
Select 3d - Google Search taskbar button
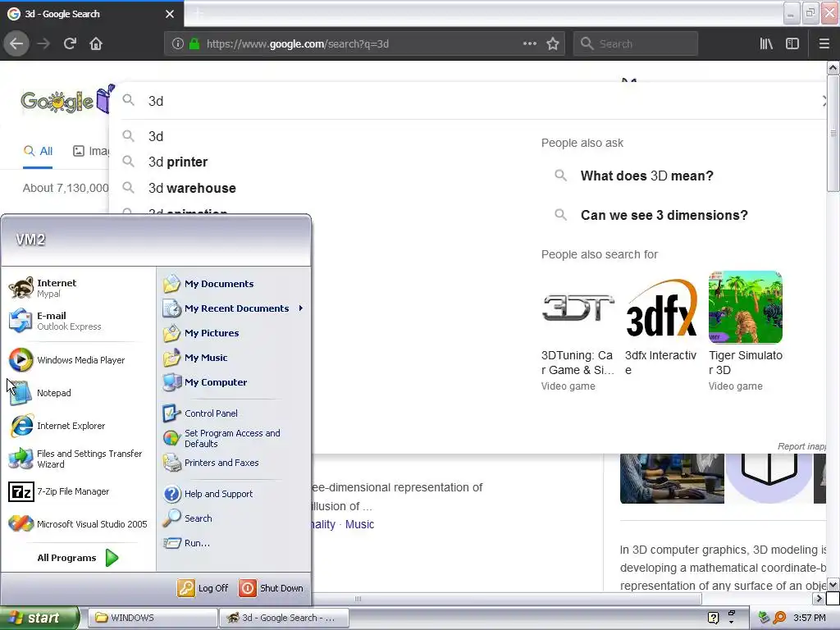[285, 618]
